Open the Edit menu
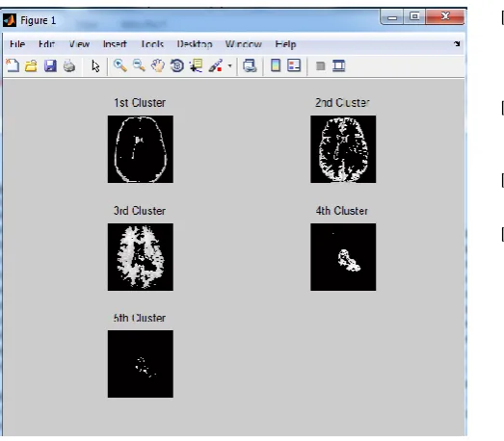Screen dimensions: 504x441 [x=46, y=44]
